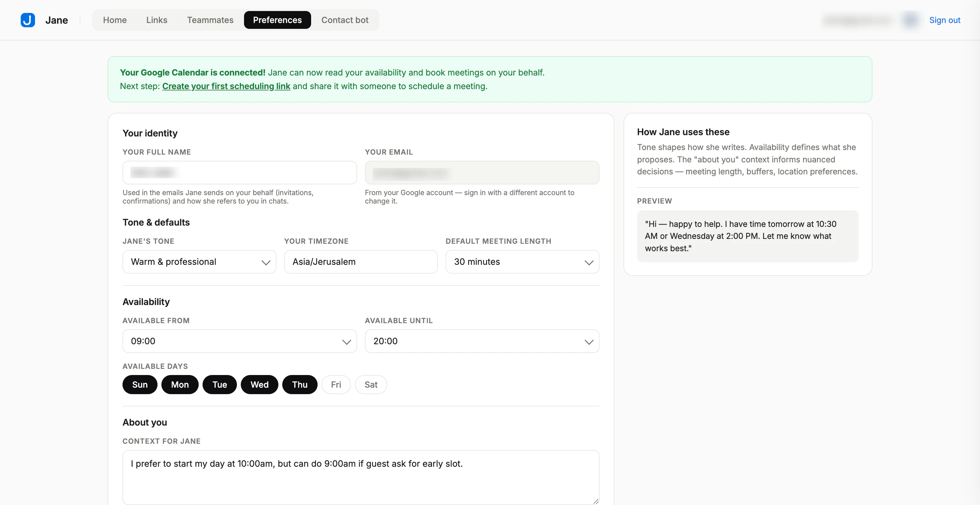Click the Availability section heading
Viewport: 980px width, 505px height.
tap(146, 302)
